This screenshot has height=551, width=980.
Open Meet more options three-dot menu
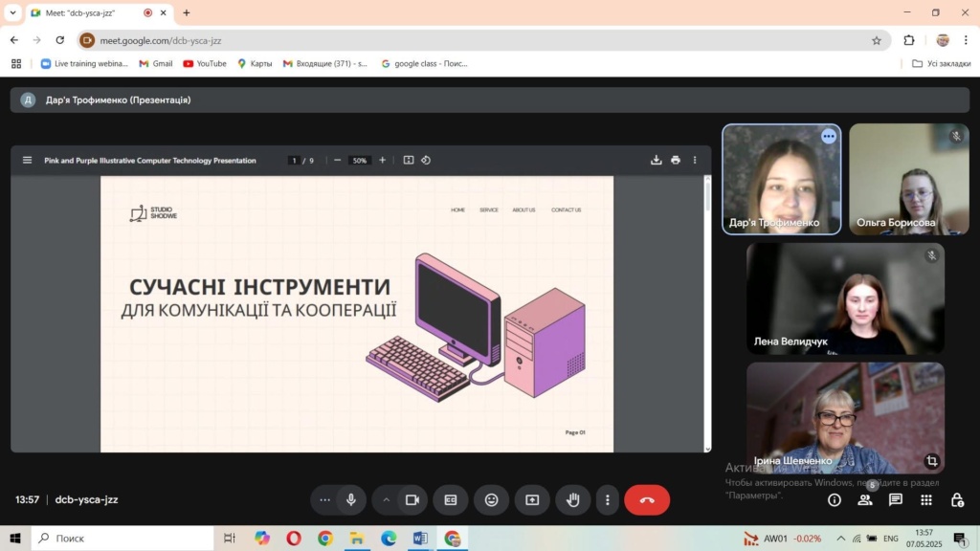[607, 499]
